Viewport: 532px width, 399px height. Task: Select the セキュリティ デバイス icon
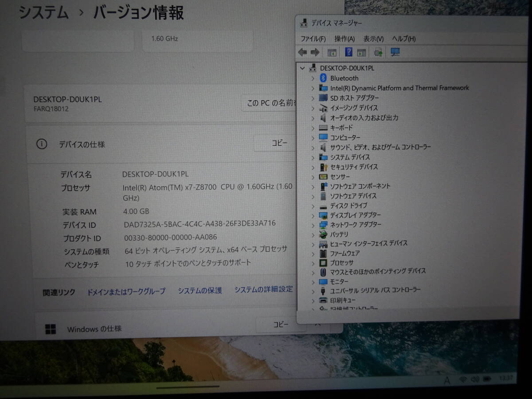click(x=323, y=167)
